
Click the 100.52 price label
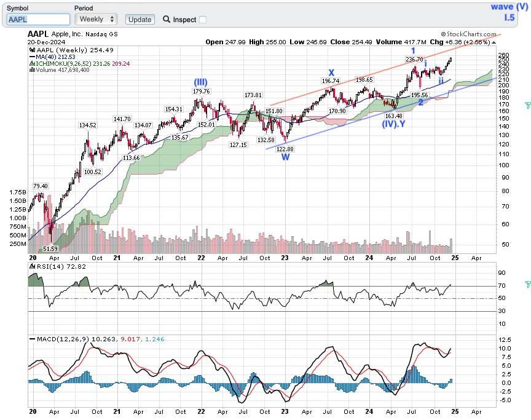pos(92,172)
